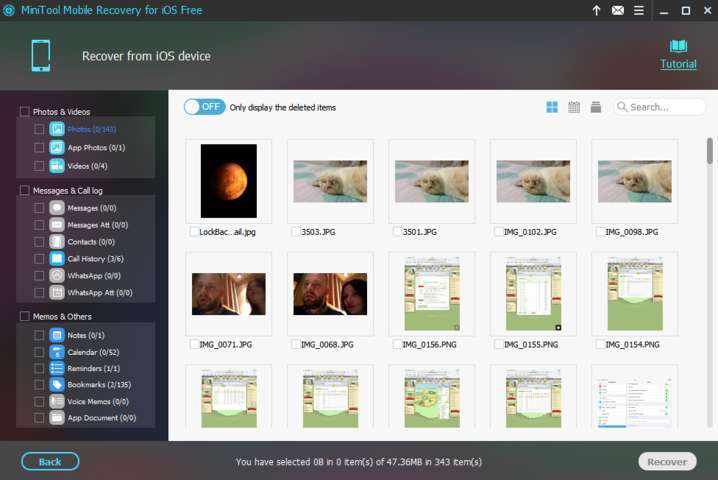Click the MiniTool app logo icon
Image resolution: width=718 pixels, height=480 pixels.
pyautogui.click(x=8, y=10)
